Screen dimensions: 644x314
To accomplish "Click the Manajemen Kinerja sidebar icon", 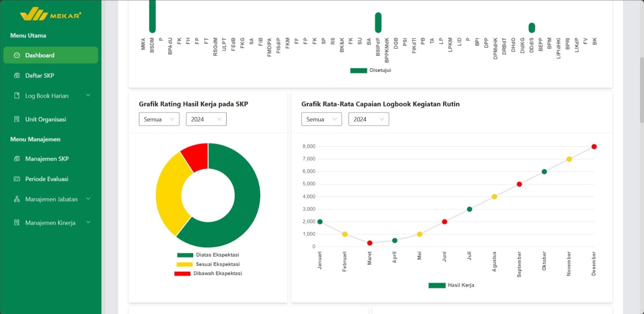I will point(17,223).
